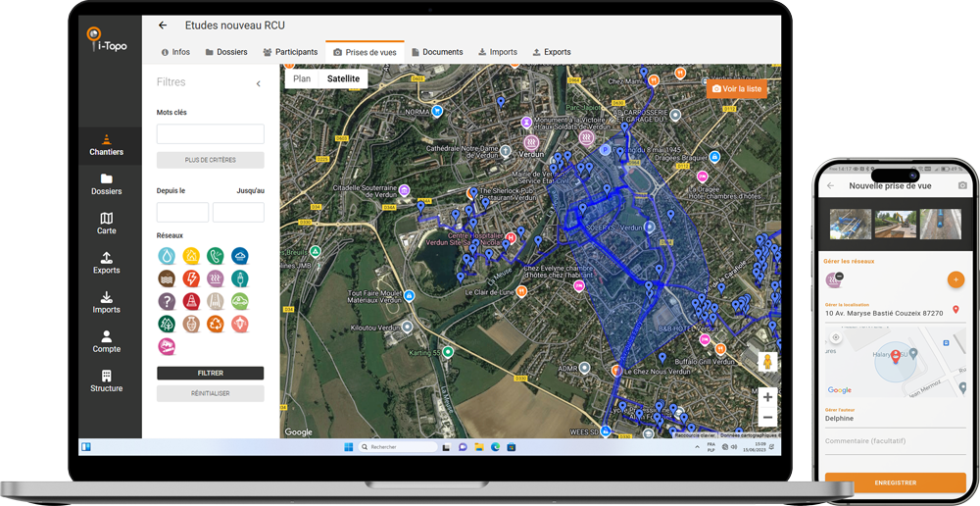Go to Exports in the left sidebar
980x506 pixels.
106,263
